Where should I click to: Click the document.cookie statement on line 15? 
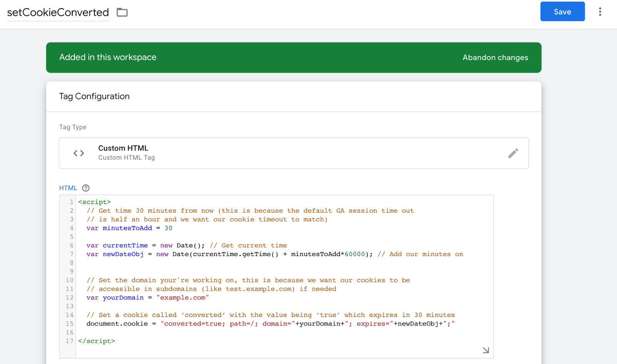click(117, 324)
